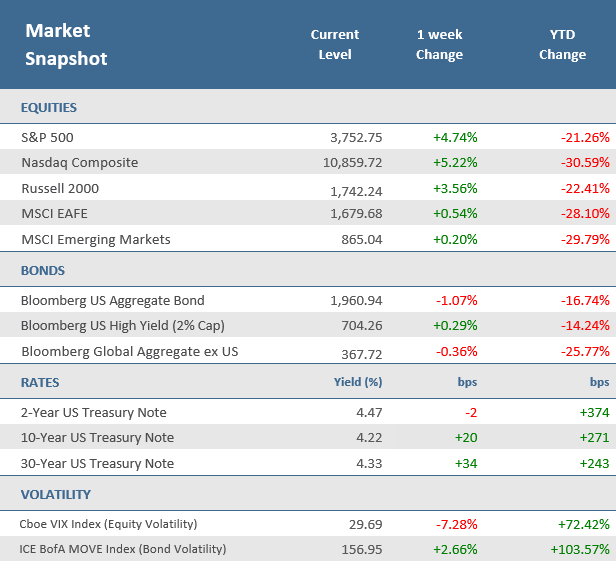Select MOVE Index level 156.95
The height and width of the screenshot is (561, 616).
[x=361, y=550]
